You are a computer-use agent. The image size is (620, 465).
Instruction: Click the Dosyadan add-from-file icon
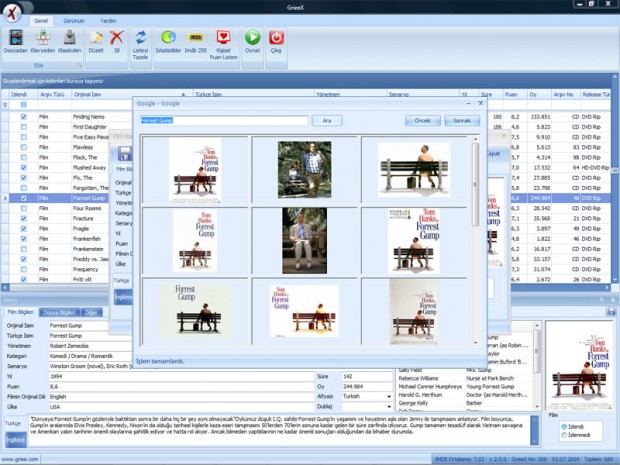point(16,38)
